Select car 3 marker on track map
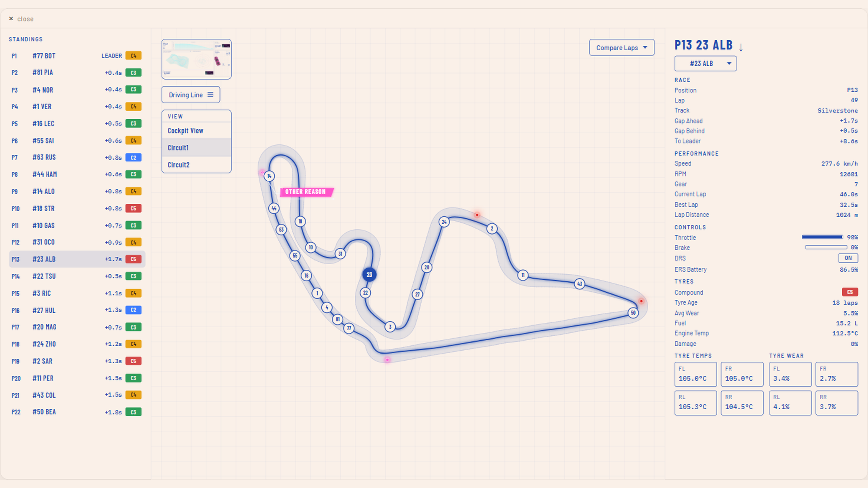Screen dimensions: 868x488 390,326
